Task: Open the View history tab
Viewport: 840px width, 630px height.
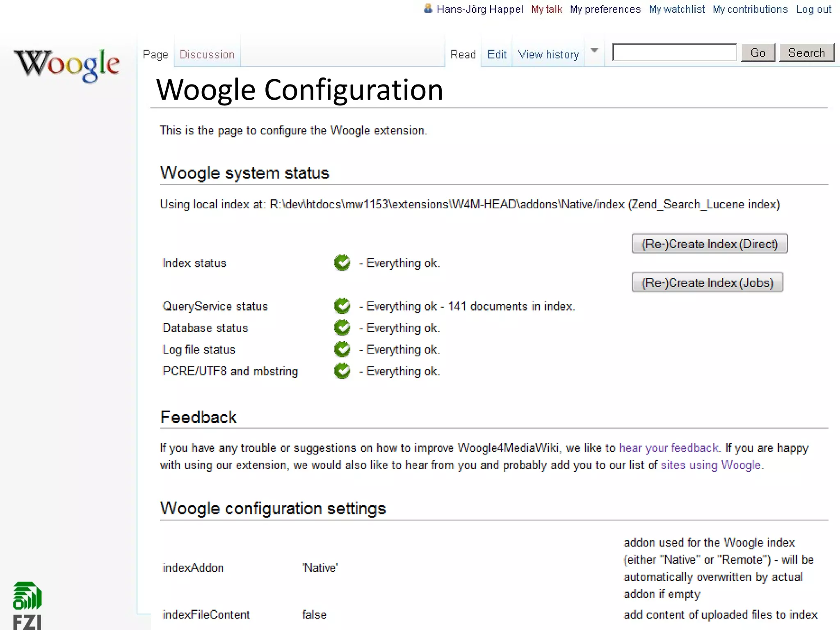Action: coord(548,55)
